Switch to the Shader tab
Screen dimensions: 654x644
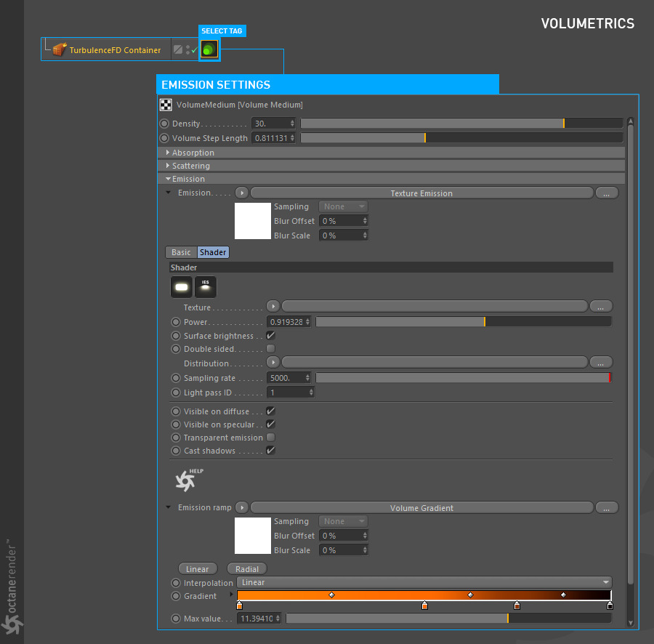[213, 252]
